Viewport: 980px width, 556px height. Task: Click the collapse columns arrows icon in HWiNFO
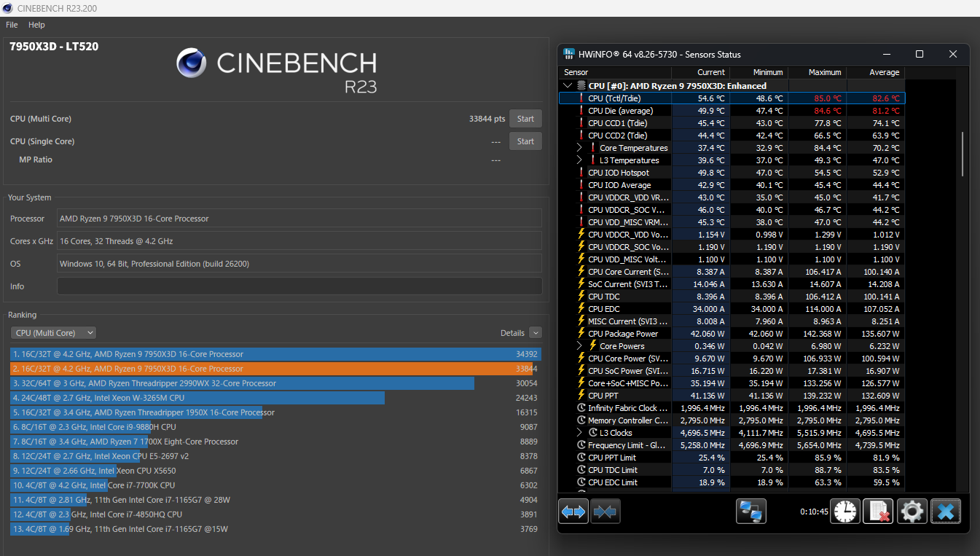[605, 512]
